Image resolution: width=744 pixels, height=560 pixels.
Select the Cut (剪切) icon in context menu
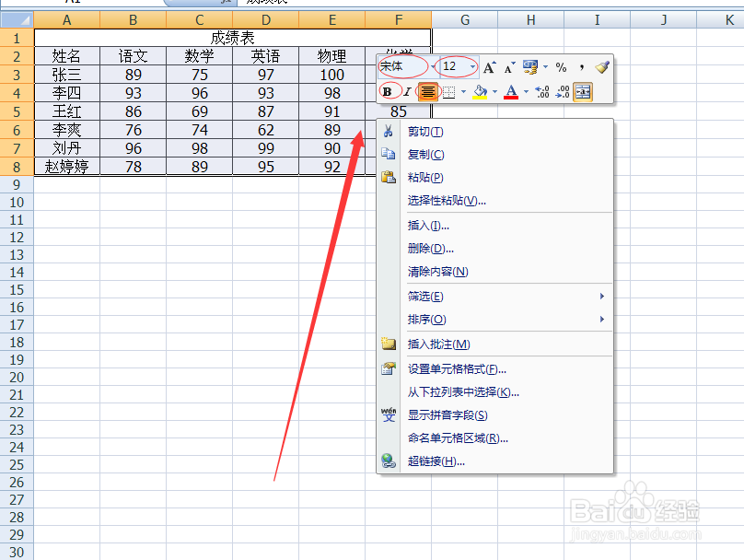click(x=388, y=132)
